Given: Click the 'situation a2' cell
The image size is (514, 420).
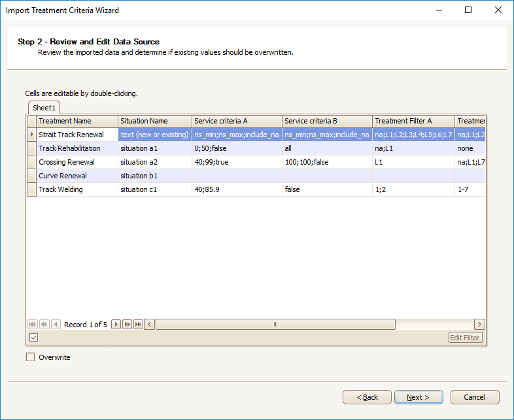Looking at the screenshot, I should pyautogui.click(x=155, y=162).
